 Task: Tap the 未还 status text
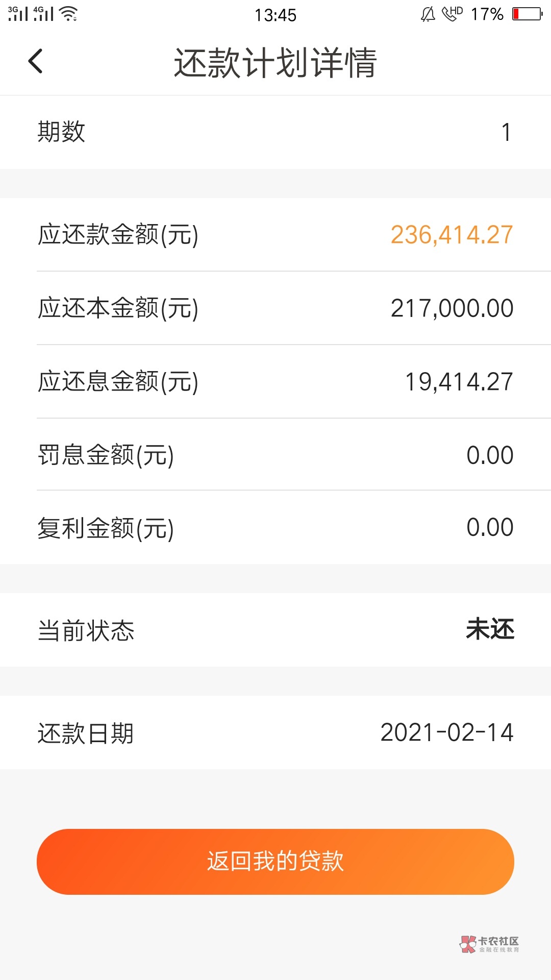coord(490,629)
